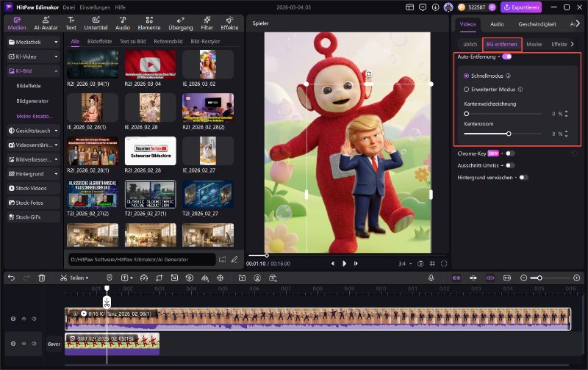Enable the Ausschnitt-Umriss switch

pyautogui.click(x=510, y=165)
